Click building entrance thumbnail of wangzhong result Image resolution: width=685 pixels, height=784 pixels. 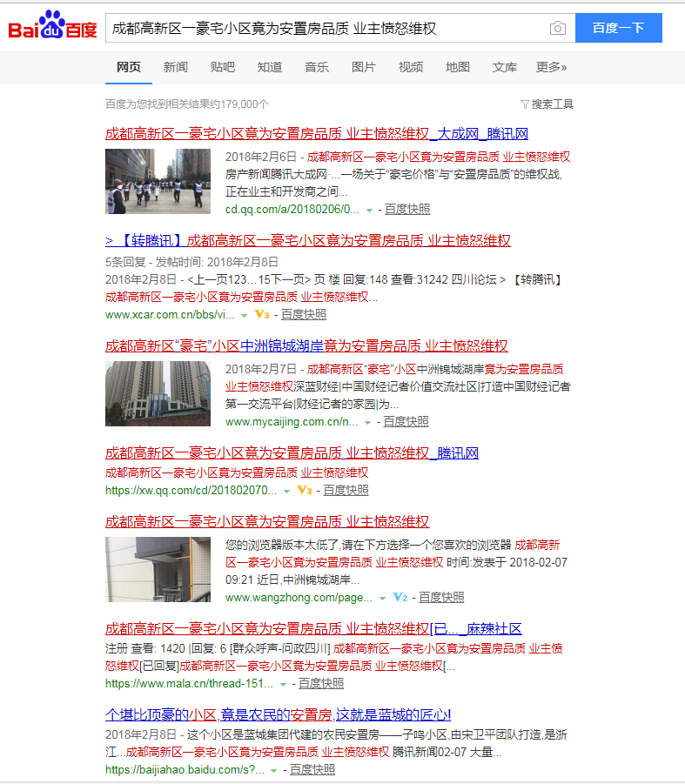click(158, 569)
